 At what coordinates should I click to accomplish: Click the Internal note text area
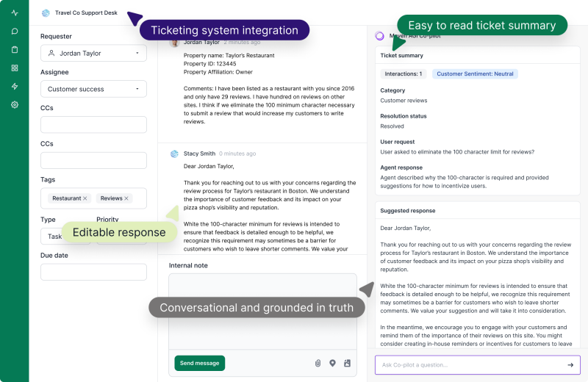[x=262, y=311]
